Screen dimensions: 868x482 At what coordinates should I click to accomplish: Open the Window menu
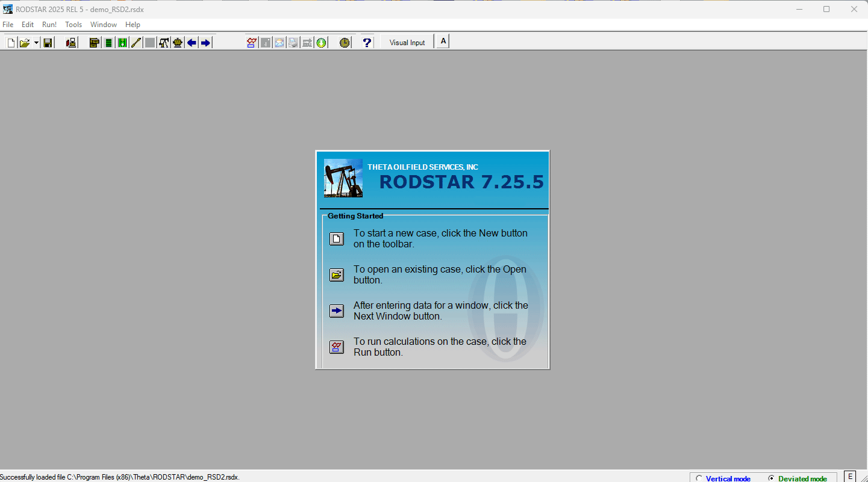pos(104,25)
